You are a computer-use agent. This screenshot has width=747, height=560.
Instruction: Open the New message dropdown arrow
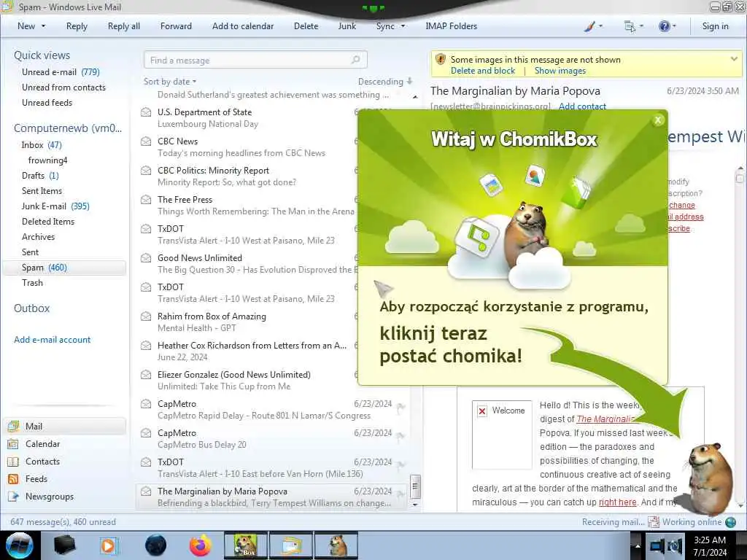tap(43, 26)
